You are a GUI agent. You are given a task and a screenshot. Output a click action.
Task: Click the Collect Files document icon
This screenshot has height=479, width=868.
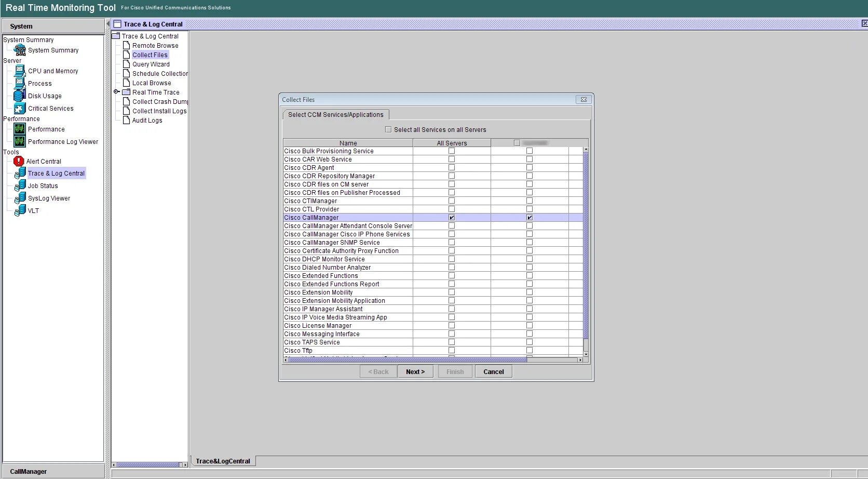click(126, 55)
